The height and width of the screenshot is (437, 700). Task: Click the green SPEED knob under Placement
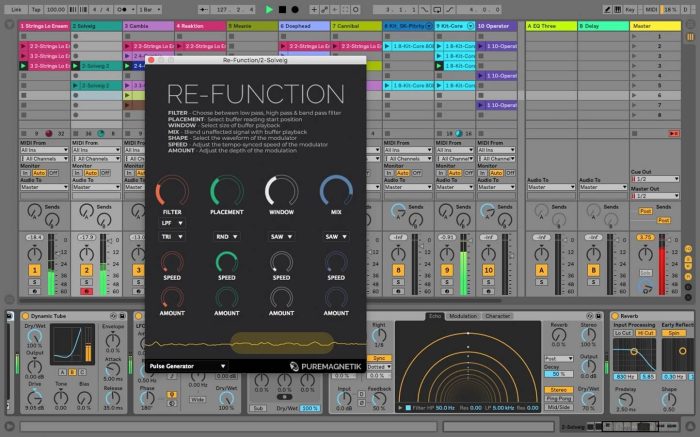point(227,262)
